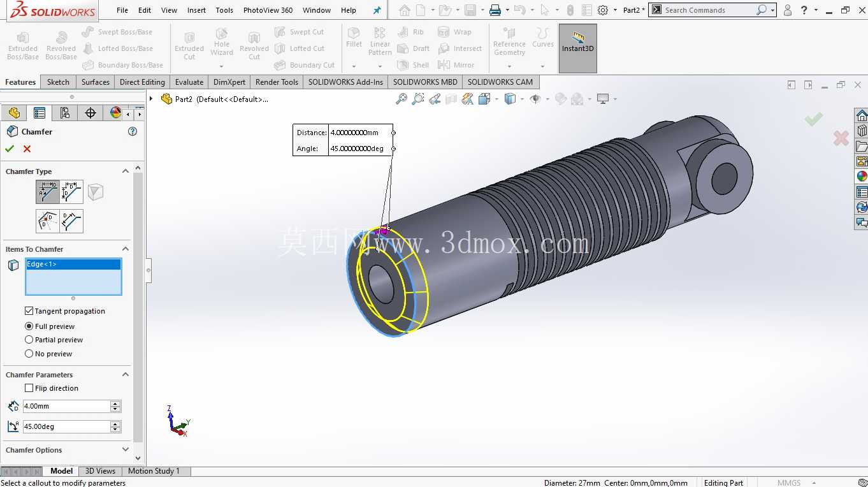Open View Orientation icon in heads-up toolbar
This screenshot has width=868, height=487.
tap(484, 99)
